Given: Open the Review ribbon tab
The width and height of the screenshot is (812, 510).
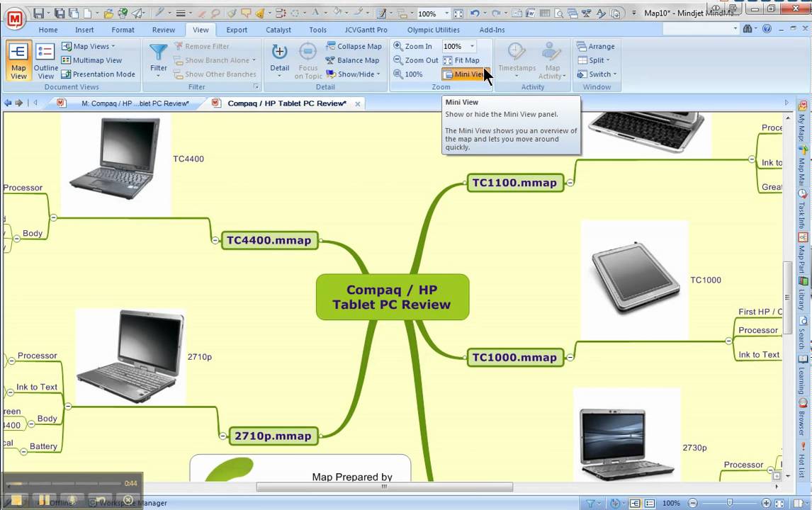Looking at the screenshot, I should pyautogui.click(x=164, y=30).
